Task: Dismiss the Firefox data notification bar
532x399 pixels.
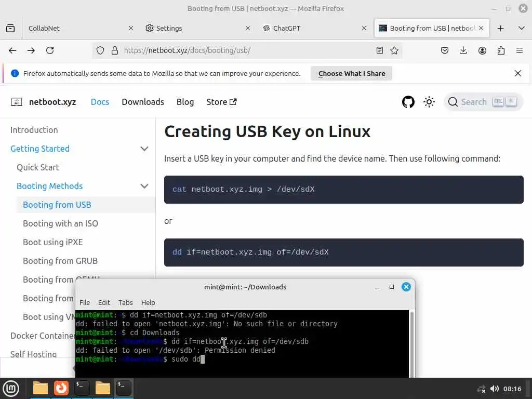Action: coord(518,73)
